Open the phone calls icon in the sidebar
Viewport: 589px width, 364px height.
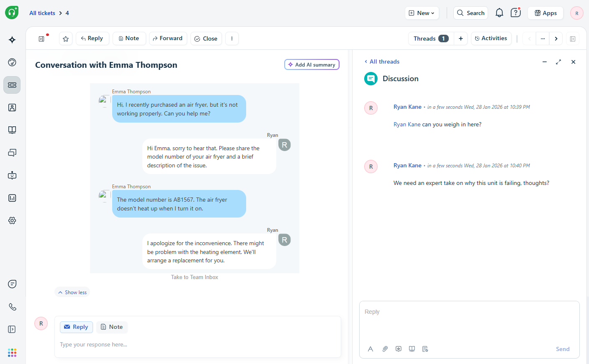coord(12,307)
